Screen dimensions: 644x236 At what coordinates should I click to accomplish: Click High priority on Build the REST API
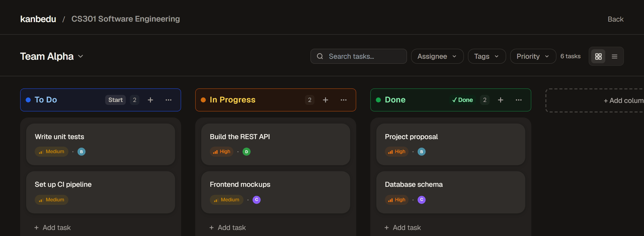click(x=222, y=152)
